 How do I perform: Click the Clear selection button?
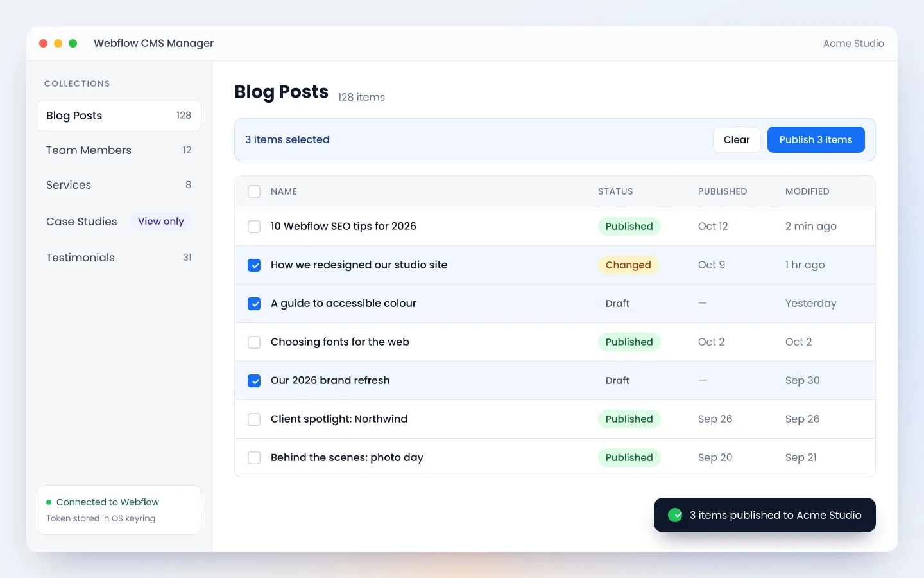point(737,139)
